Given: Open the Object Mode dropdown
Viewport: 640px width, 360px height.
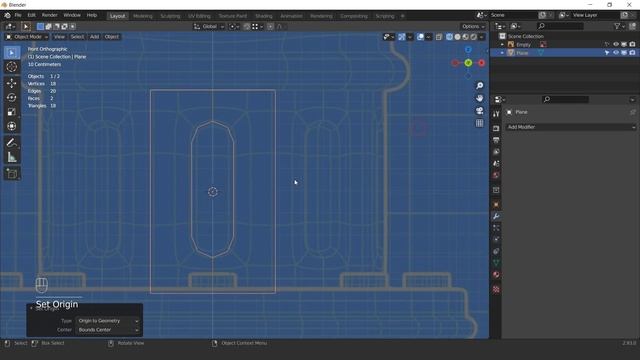Looking at the screenshot, I should pos(27,37).
